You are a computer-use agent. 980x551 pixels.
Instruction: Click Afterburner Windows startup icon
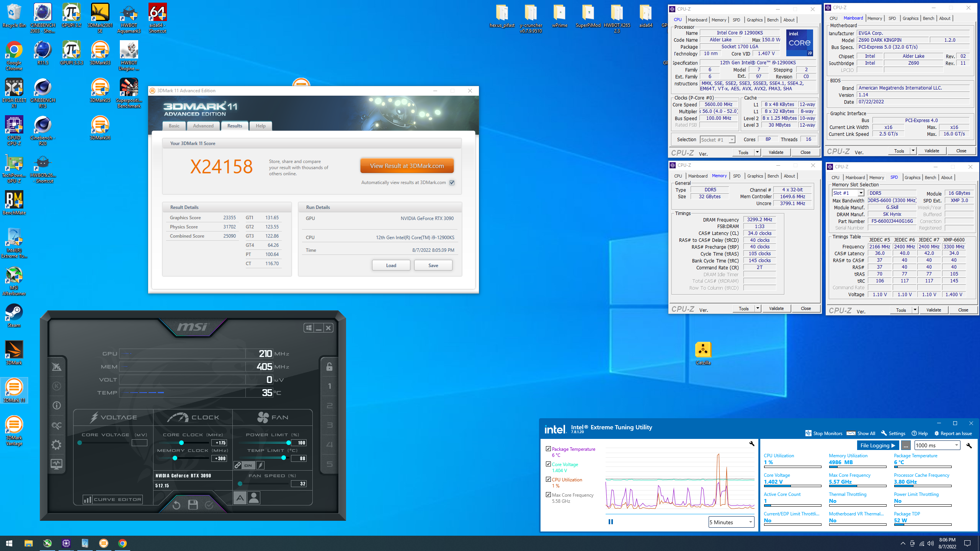click(x=309, y=328)
